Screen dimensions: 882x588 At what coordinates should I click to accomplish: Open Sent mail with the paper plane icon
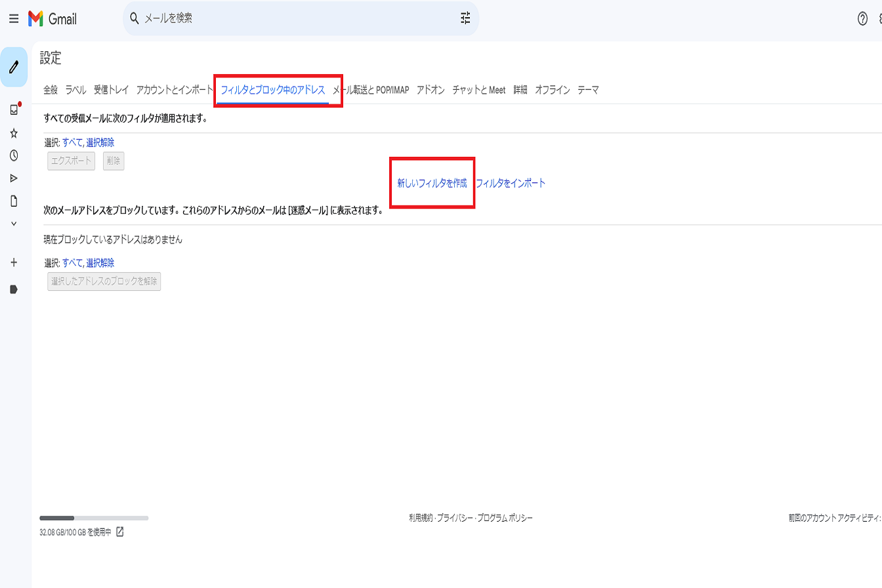(14, 177)
